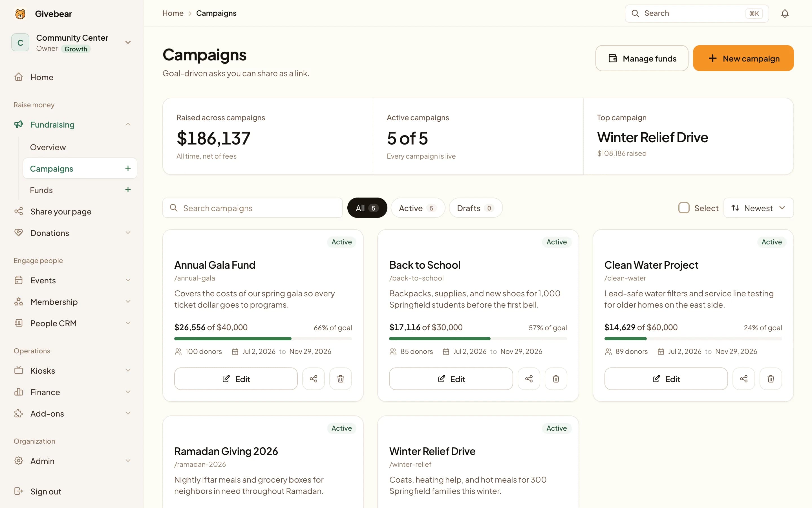Click the $186,137 raised total

(x=213, y=138)
